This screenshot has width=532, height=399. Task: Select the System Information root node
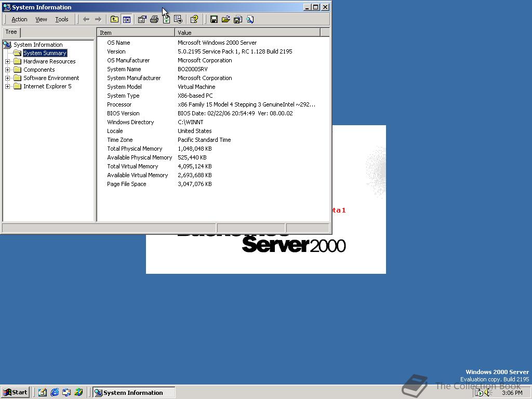pyautogui.click(x=38, y=45)
